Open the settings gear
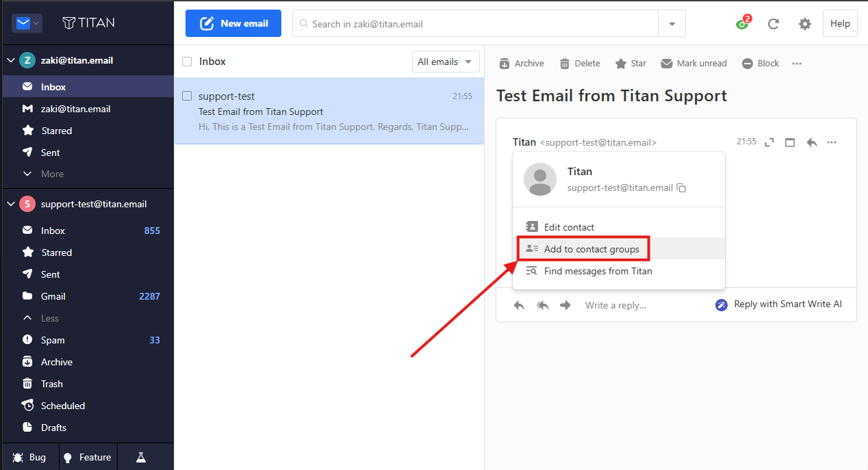This screenshot has width=868, height=470. 805,24
